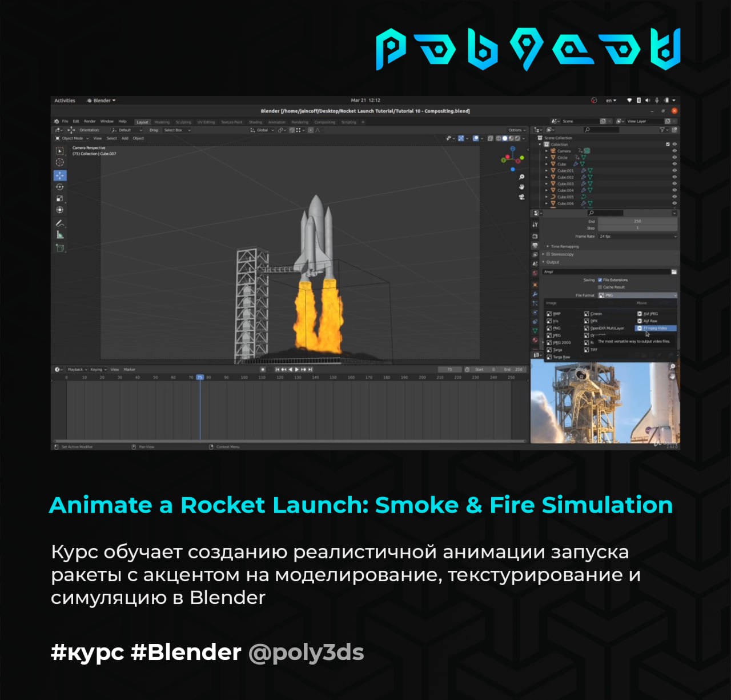The width and height of the screenshot is (731, 700).
Task: Click the viewport zoom magnifier icon
Action: 521,177
